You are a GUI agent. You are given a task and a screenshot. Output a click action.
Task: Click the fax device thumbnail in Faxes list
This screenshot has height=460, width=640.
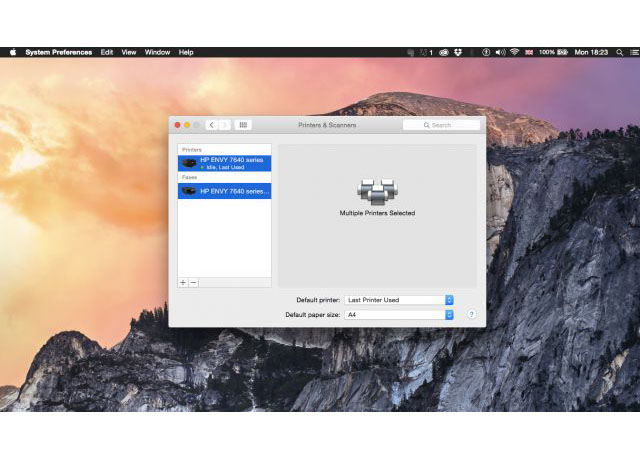tap(189, 191)
